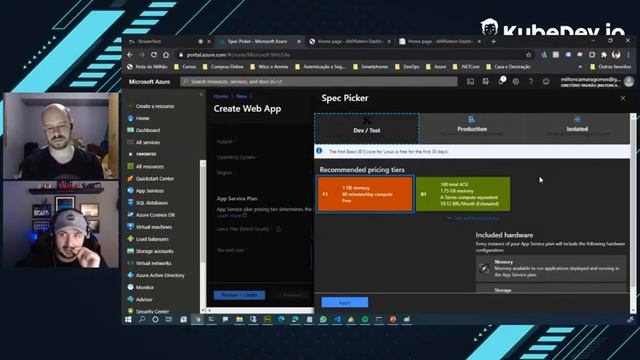This screenshot has height=360, width=640.
Task: Open WhatsApp from taskbar
Action: [x=323, y=320]
